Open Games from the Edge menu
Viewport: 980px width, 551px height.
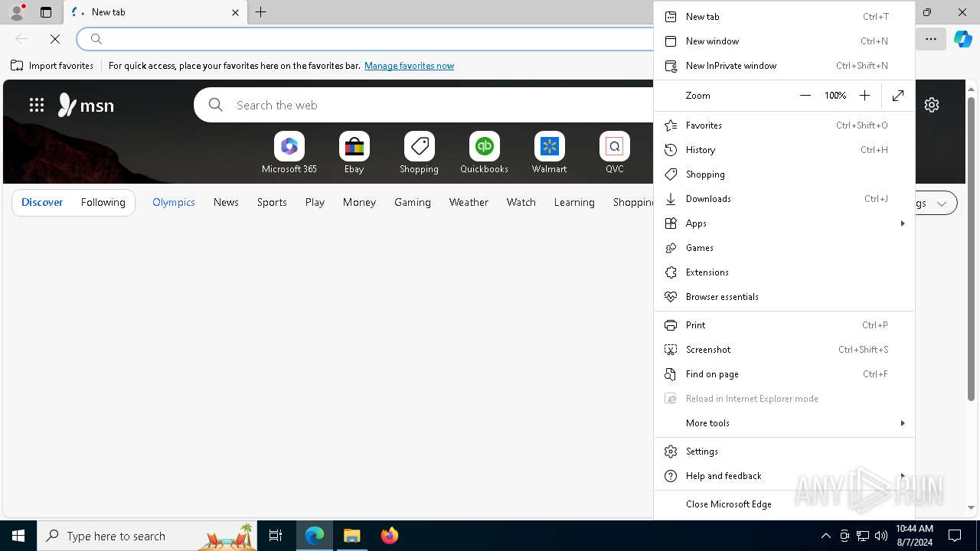click(x=784, y=248)
